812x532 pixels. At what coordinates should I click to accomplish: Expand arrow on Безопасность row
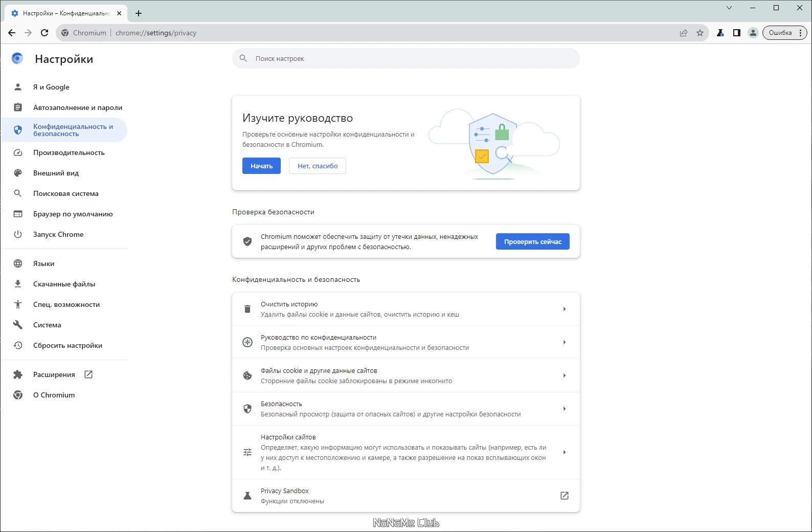pyautogui.click(x=565, y=409)
